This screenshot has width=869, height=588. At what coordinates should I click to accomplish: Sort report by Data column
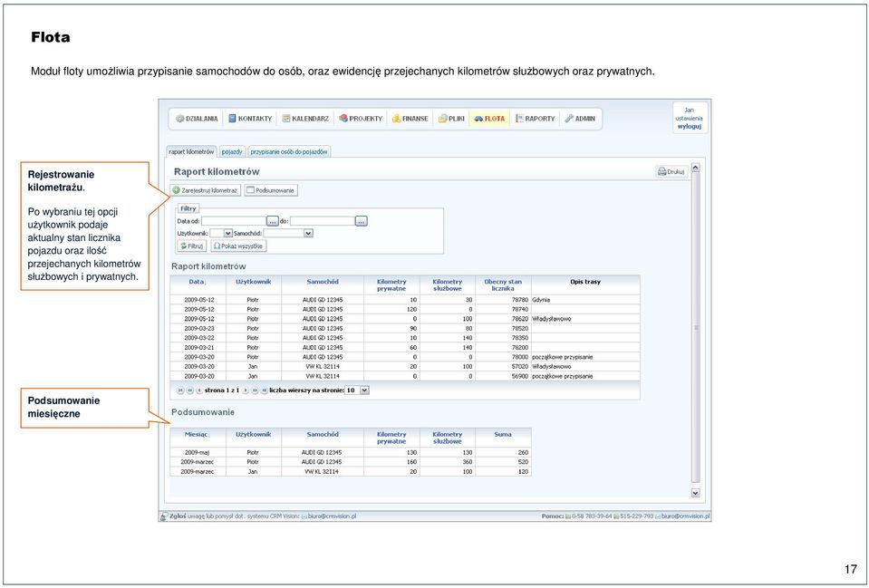pos(198,282)
